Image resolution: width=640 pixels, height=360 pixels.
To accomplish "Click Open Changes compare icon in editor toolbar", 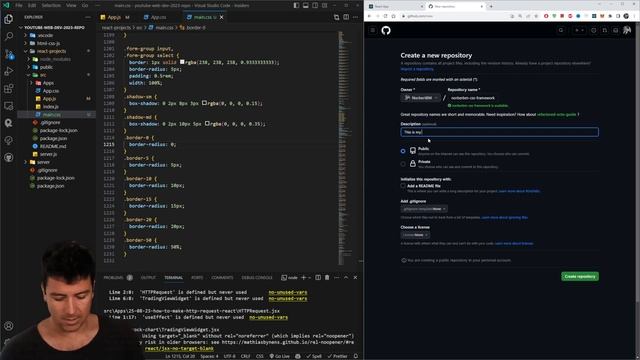I will coord(336,17).
